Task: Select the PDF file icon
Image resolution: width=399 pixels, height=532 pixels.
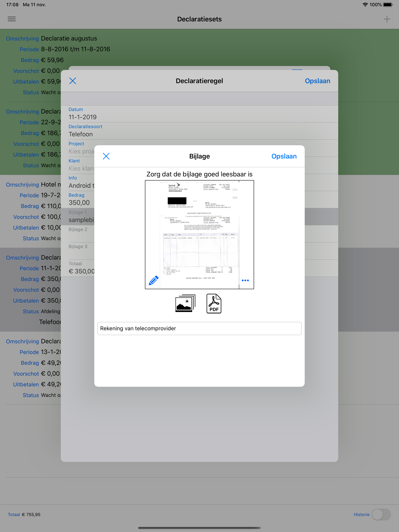Action: pos(214,303)
